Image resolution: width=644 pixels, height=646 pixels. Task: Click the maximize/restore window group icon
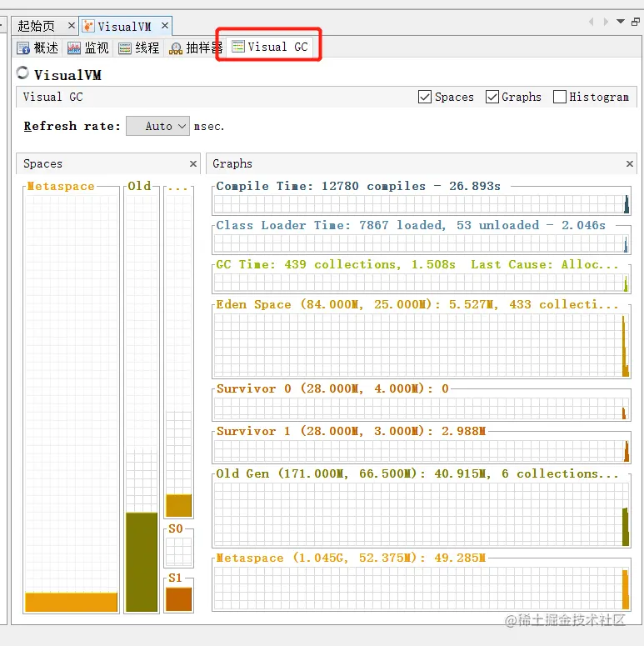point(636,22)
